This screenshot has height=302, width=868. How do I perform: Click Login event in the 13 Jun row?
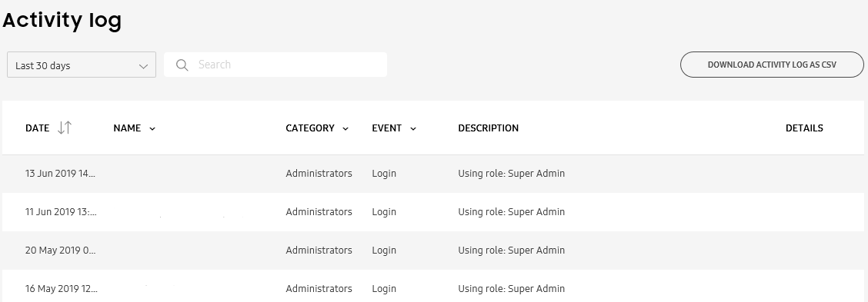click(x=384, y=174)
